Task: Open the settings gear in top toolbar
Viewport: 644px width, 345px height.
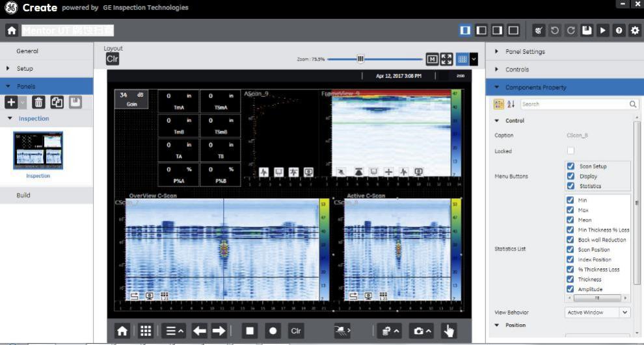Action: (635, 31)
